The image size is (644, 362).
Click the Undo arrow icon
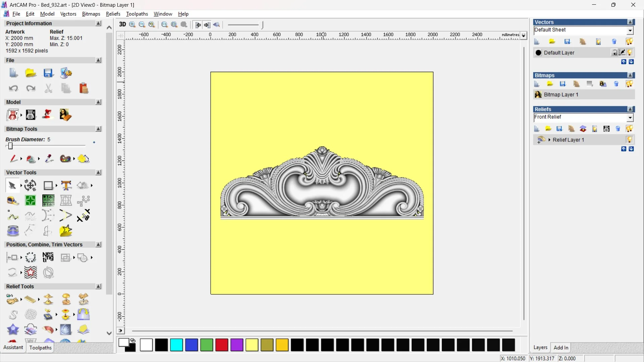pyautogui.click(x=13, y=88)
